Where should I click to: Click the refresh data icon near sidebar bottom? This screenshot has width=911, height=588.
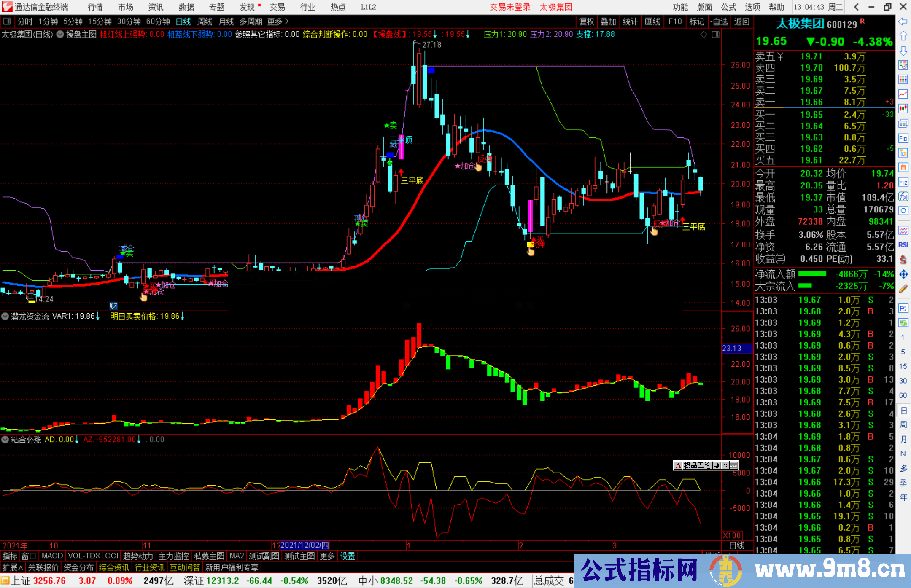903,323
